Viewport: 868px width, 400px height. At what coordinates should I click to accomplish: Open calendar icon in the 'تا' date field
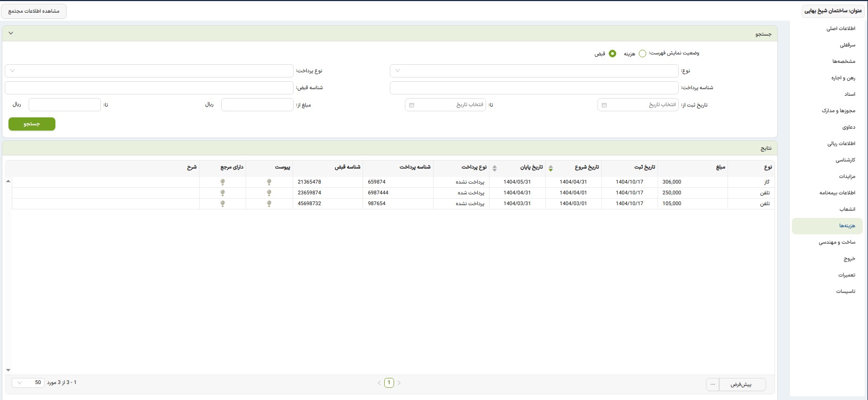(x=411, y=105)
